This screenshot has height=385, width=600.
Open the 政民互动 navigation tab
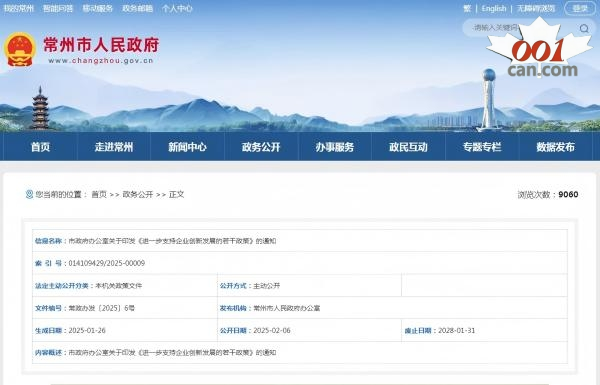point(408,147)
